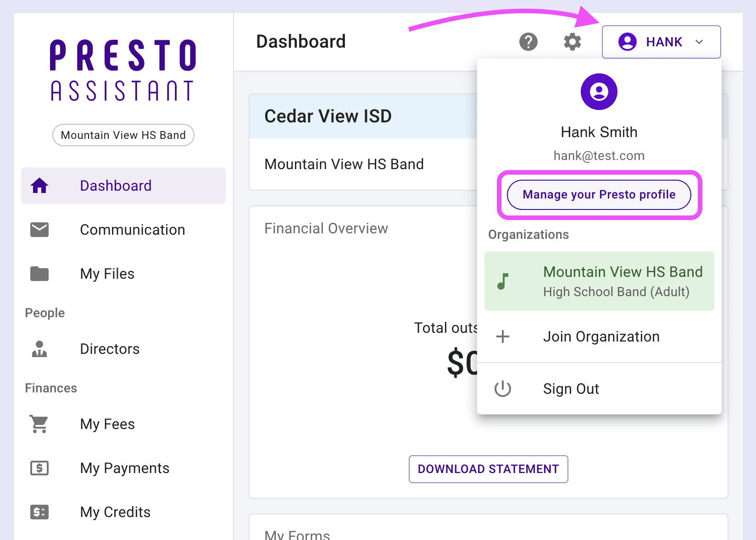Click the plus icon beside Join Organization

coord(503,336)
